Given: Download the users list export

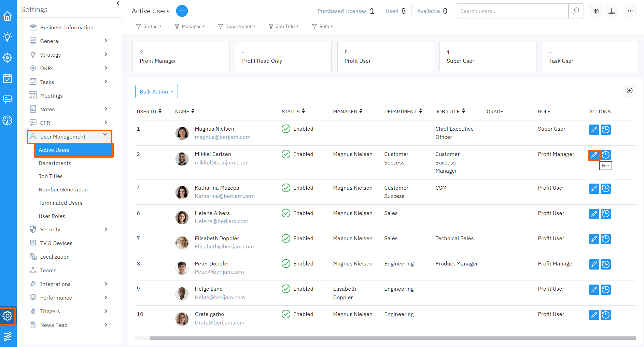Looking at the screenshot, I should tap(612, 11).
